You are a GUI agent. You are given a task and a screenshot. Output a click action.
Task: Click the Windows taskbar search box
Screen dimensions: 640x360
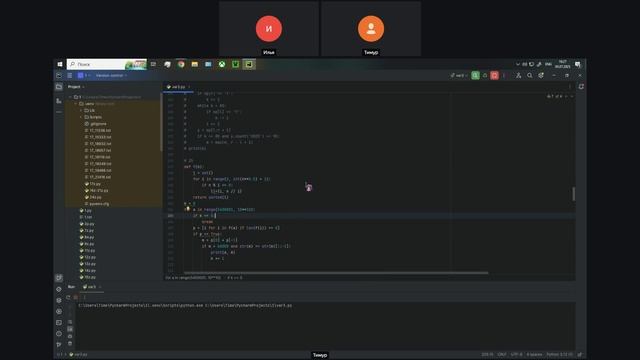click(x=107, y=64)
